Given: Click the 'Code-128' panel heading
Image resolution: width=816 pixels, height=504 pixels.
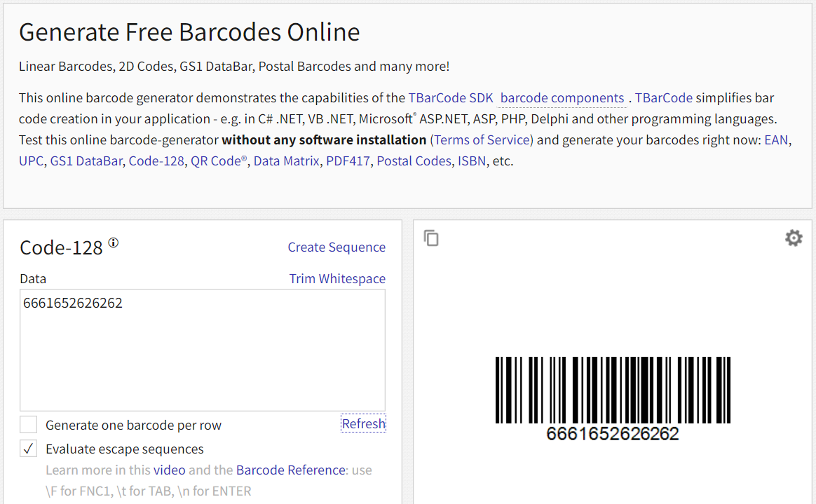Looking at the screenshot, I should (61, 248).
